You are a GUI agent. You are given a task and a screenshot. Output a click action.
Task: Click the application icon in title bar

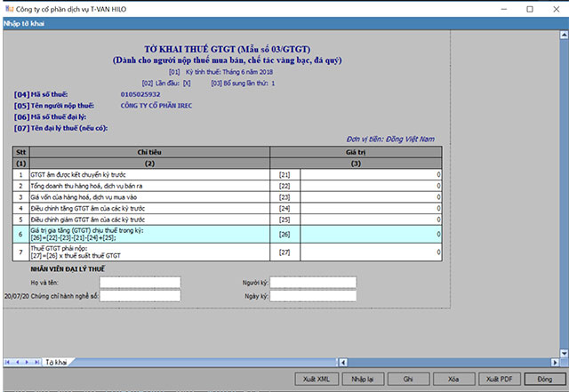coord(8,9)
